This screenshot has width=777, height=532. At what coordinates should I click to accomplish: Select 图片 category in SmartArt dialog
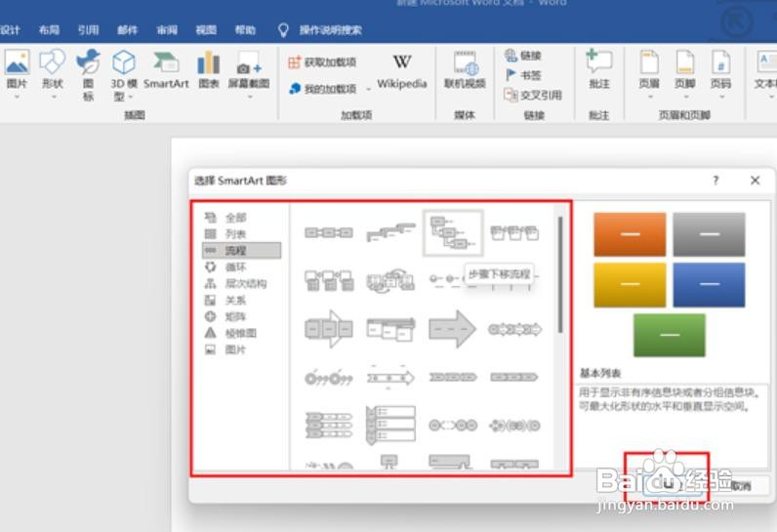pos(241,349)
